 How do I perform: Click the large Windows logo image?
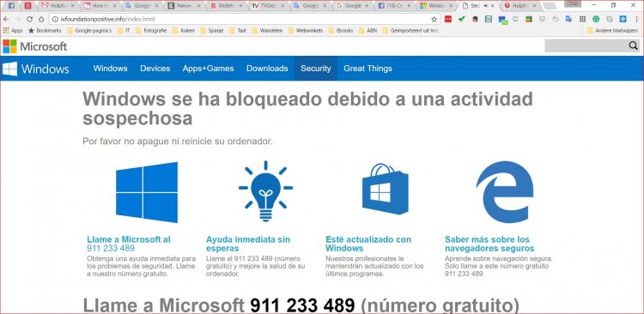point(147,192)
